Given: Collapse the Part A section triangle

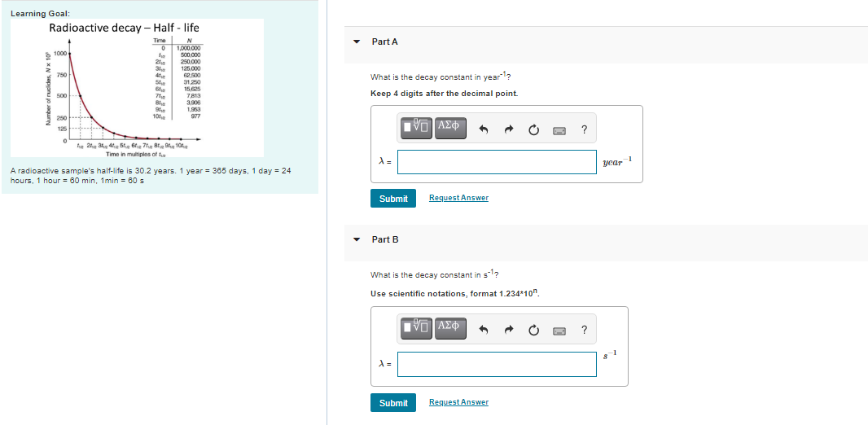Looking at the screenshot, I should tap(357, 42).
